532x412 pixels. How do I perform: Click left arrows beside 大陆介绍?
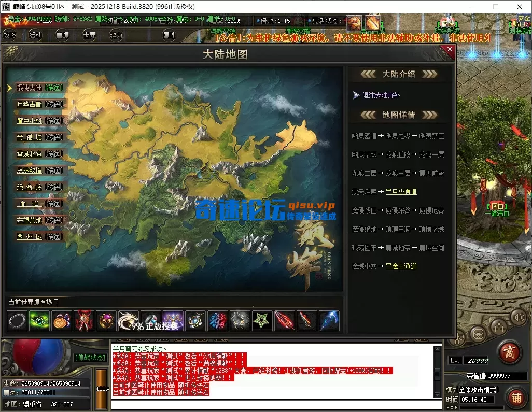pyautogui.click(x=369, y=74)
